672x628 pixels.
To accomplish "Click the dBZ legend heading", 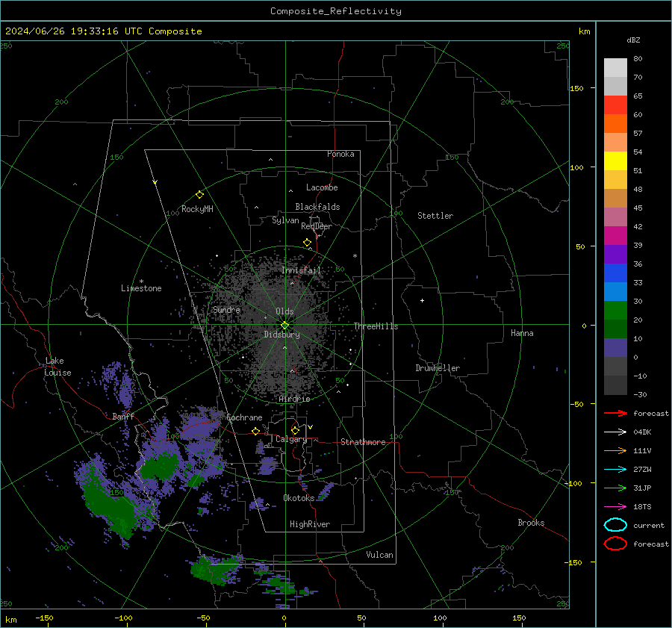I will pyautogui.click(x=633, y=40).
